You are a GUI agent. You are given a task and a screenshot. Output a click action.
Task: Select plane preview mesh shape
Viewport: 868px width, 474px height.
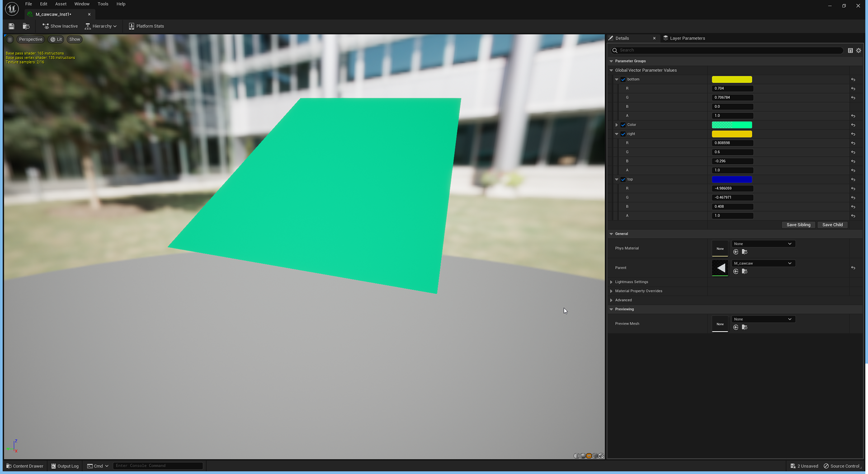589,456
